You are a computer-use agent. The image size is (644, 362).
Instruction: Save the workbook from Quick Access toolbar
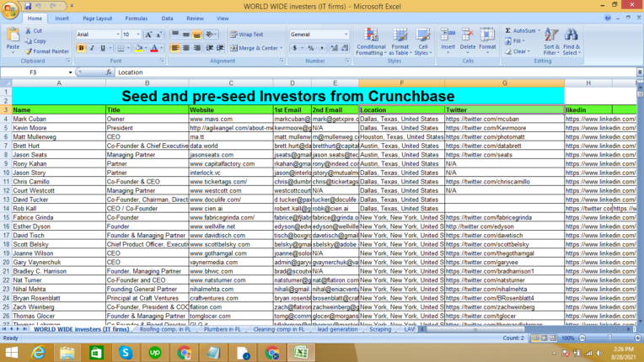(x=28, y=6)
